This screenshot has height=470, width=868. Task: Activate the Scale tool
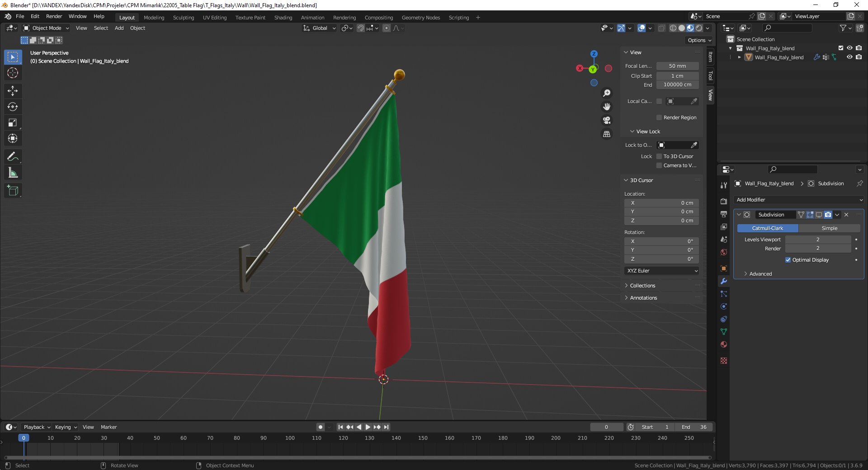point(13,122)
